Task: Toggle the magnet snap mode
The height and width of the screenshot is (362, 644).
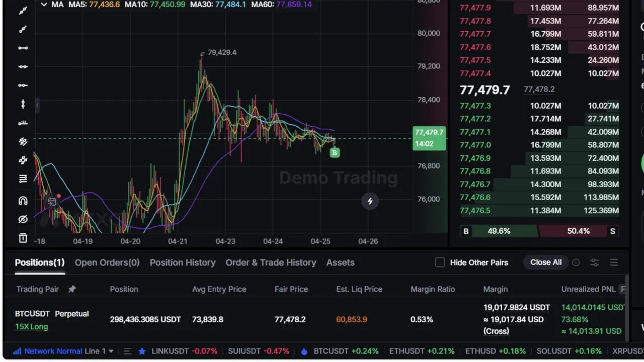Action: (23, 201)
